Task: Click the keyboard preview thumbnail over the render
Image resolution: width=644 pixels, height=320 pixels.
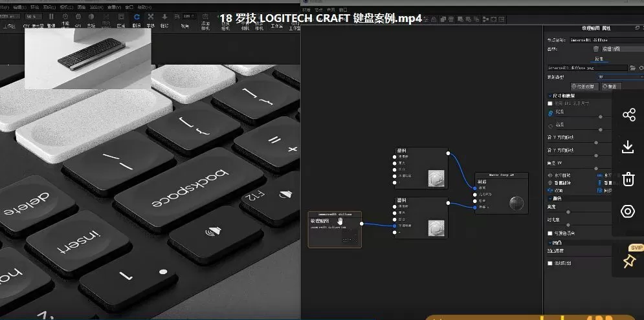Action: [87, 58]
